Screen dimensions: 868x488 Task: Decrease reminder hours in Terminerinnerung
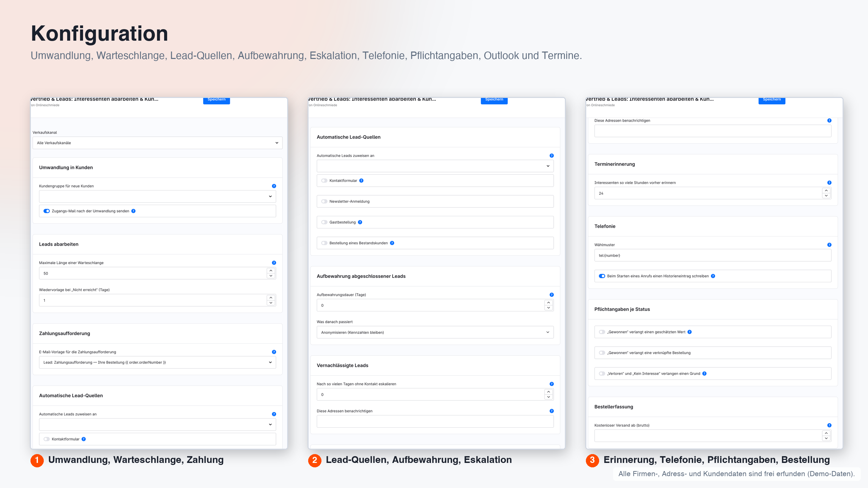(826, 196)
